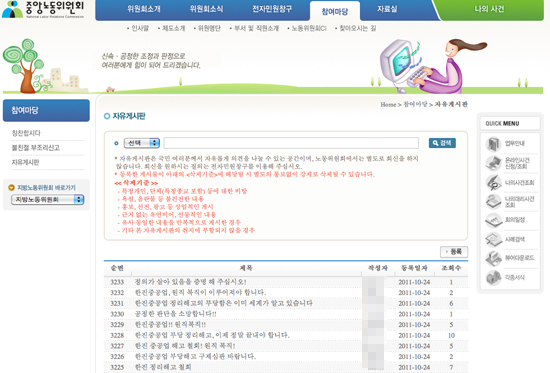Expand 지방노동위원회 shortcut dropdown
550x373 pixels.
coord(47,200)
